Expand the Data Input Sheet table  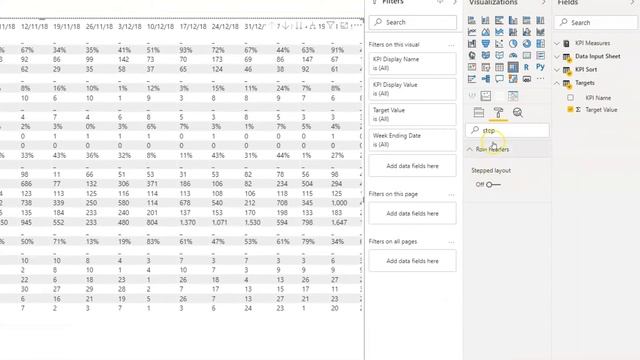pyautogui.click(x=558, y=56)
